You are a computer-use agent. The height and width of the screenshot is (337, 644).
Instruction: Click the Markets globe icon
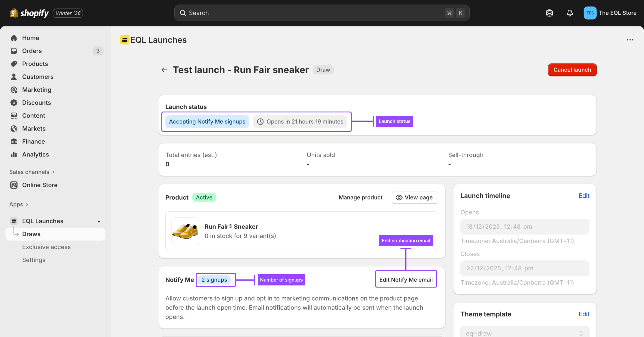[14, 128]
